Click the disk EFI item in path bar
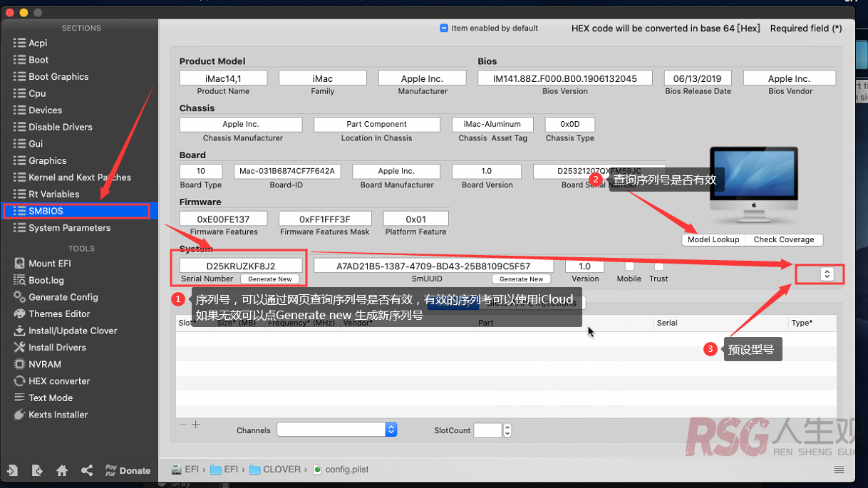This screenshot has height=488, width=868. (x=186, y=469)
